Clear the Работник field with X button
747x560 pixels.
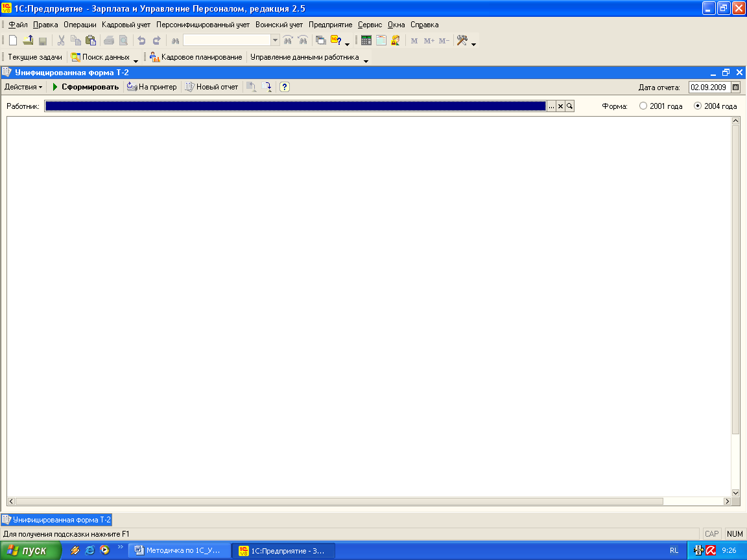click(x=561, y=106)
